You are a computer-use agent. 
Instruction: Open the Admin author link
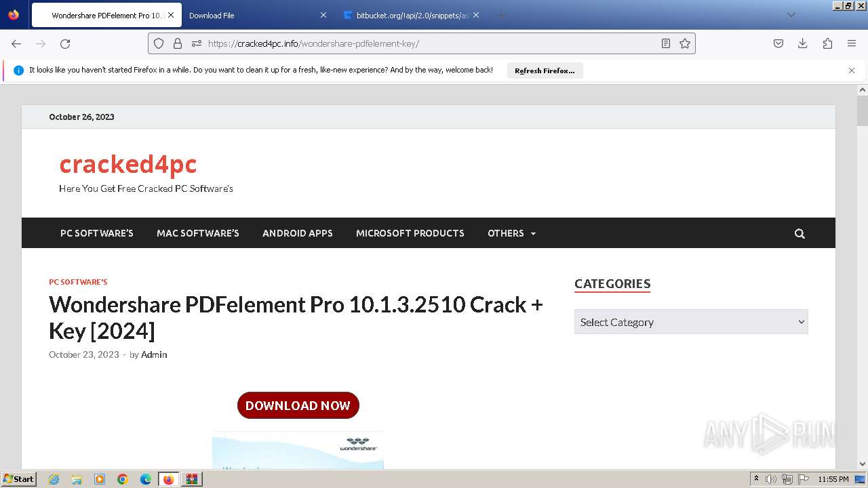(x=154, y=354)
